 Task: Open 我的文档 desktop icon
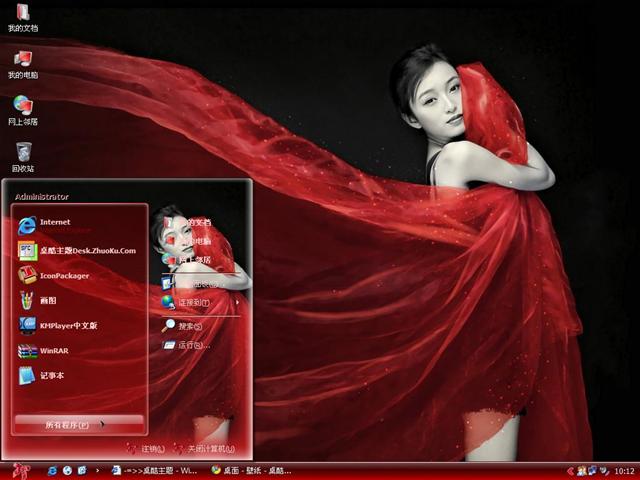[x=23, y=16]
